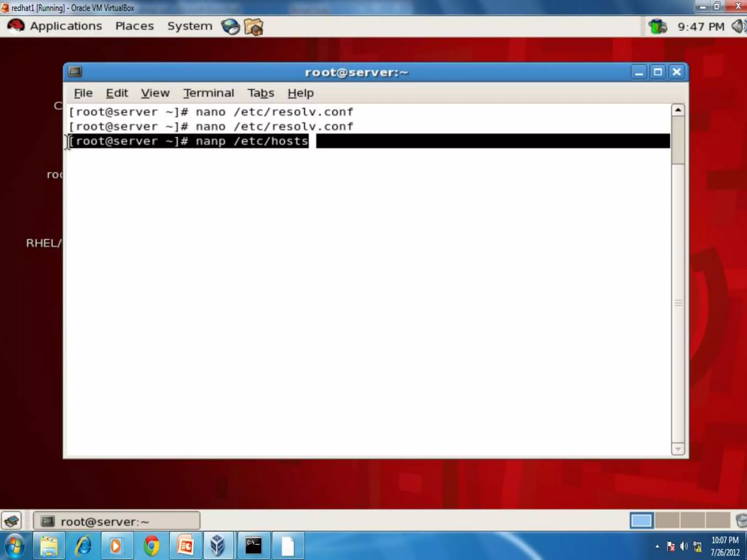
Task: Open the Places menu
Action: tap(135, 26)
